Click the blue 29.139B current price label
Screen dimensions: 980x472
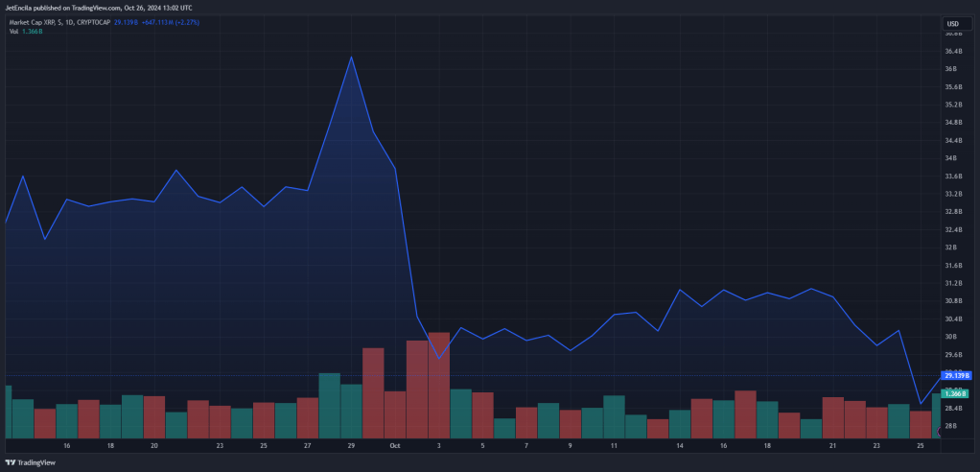point(956,376)
